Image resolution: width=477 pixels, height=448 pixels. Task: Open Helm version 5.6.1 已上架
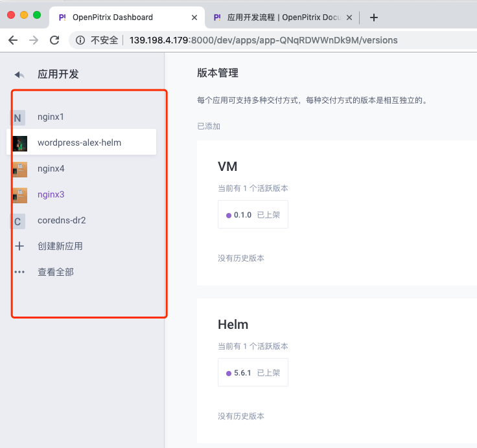pos(253,372)
